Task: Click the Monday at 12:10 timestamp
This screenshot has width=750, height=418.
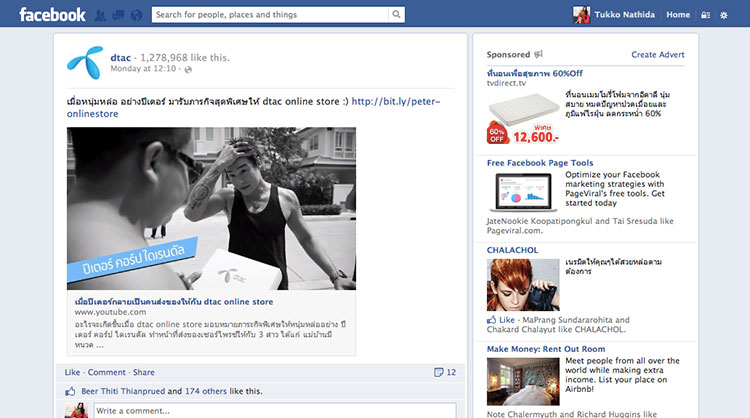Action: coord(143,69)
